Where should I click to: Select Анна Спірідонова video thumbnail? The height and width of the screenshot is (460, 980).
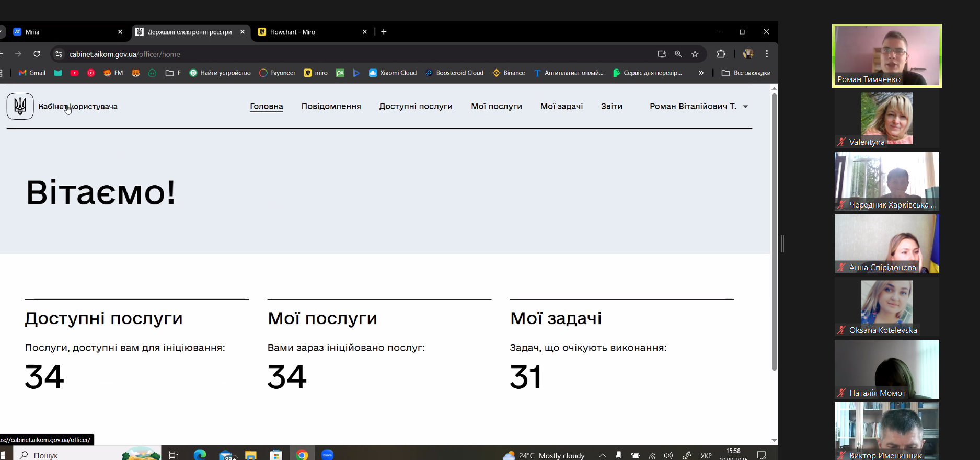(x=886, y=244)
